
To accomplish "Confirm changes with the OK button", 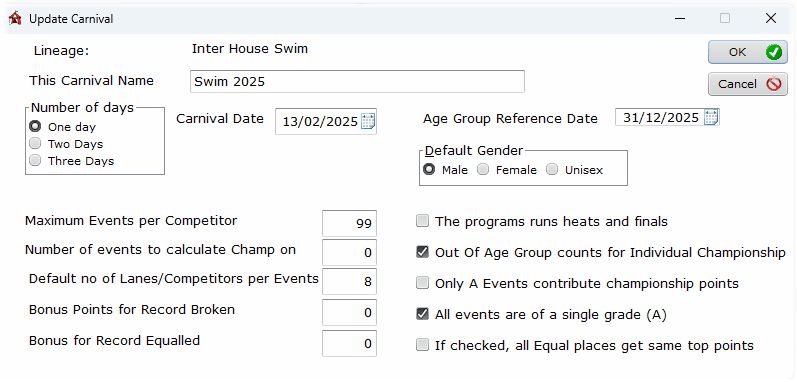I will [x=748, y=52].
